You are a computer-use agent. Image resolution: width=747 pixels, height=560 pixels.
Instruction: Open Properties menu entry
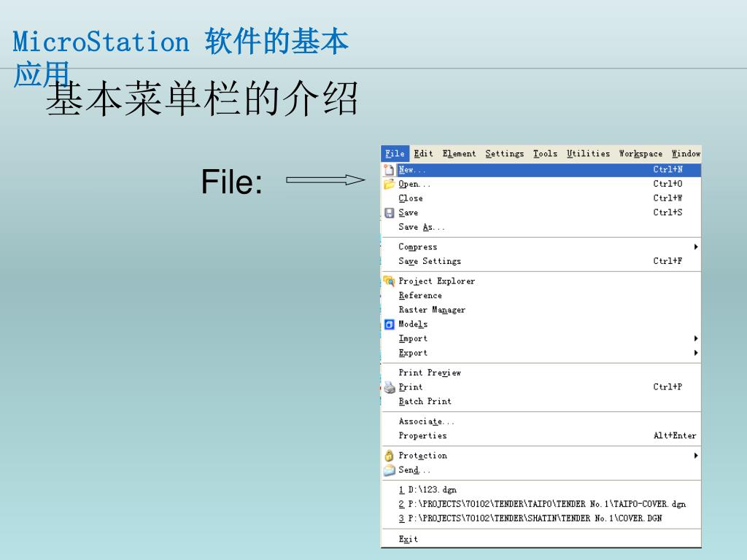coord(541,436)
